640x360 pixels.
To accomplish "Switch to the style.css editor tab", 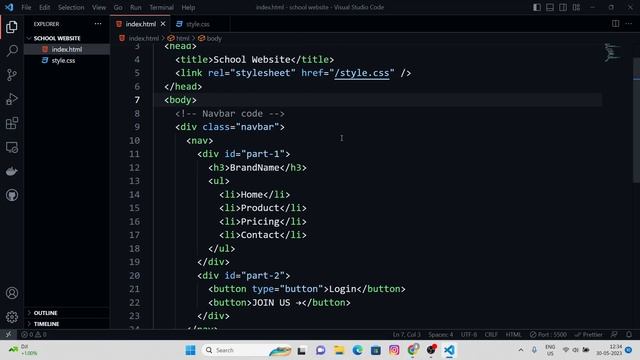I will click(x=198, y=24).
